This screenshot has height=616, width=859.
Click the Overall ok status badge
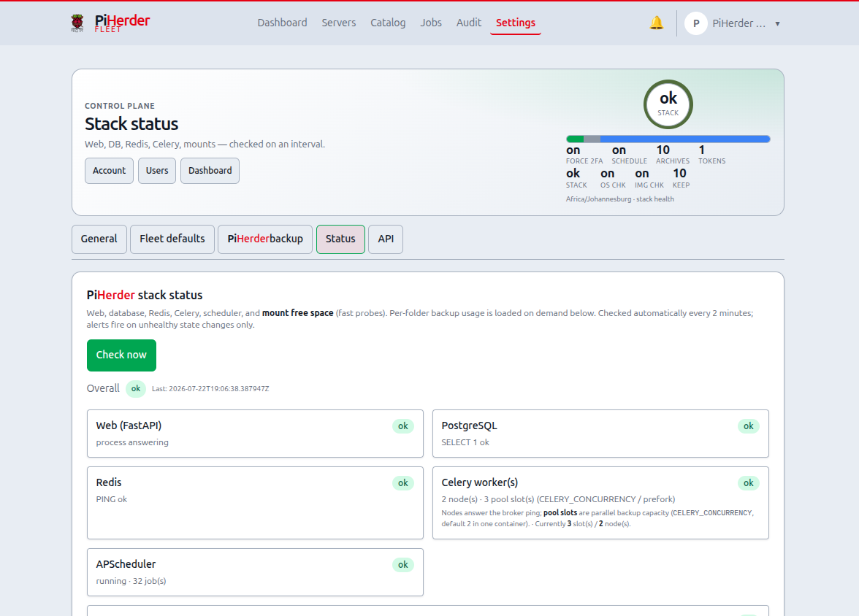[x=135, y=389]
